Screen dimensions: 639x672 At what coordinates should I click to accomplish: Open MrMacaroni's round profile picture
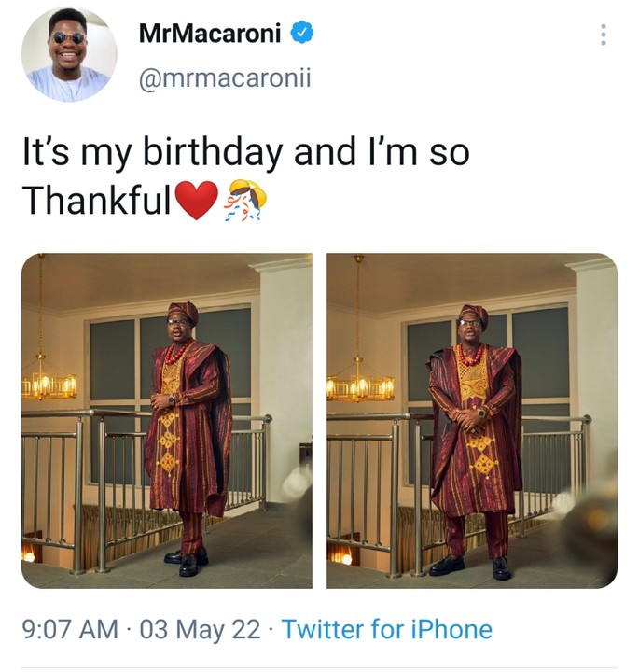pos(69,54)
